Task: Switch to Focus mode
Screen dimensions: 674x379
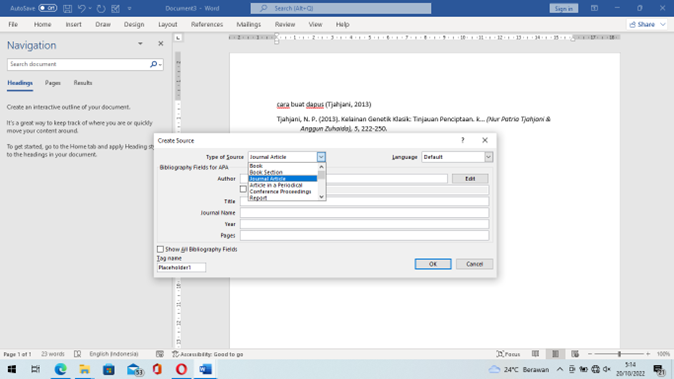Action: point(509,354)
